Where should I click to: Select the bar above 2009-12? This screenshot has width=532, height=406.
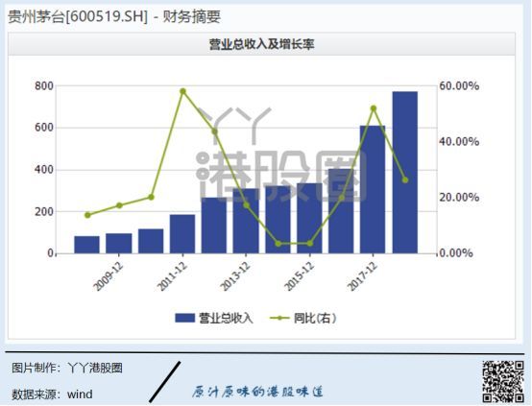click(119, 243)
